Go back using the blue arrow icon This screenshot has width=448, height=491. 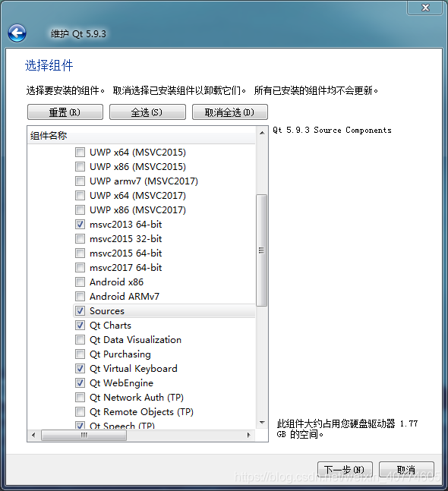pos(17,33)
